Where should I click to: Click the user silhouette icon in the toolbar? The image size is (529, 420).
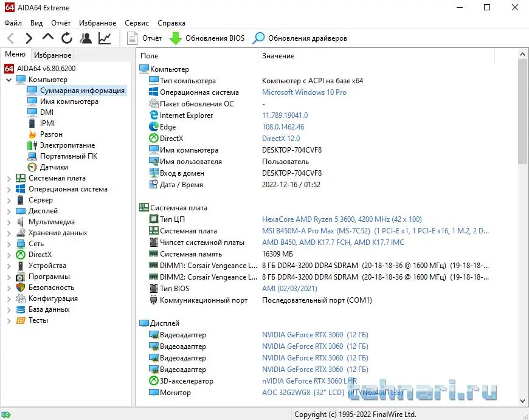[86, 38]
